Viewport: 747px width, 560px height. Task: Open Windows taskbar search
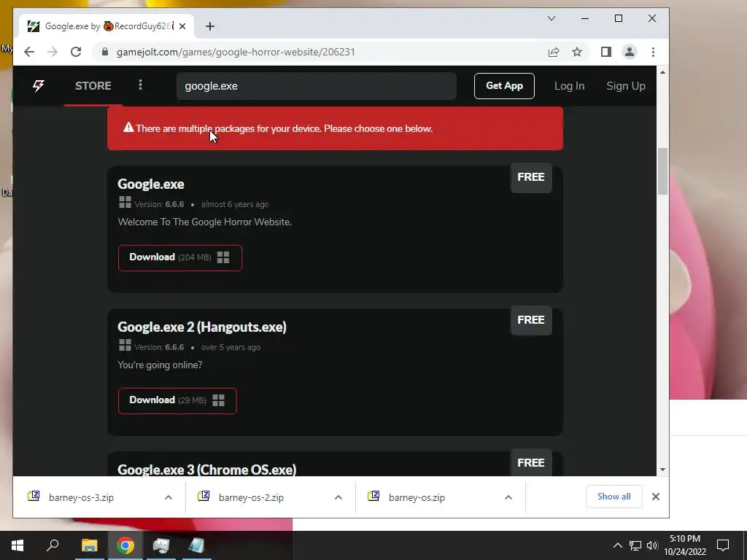click(53, 545)
